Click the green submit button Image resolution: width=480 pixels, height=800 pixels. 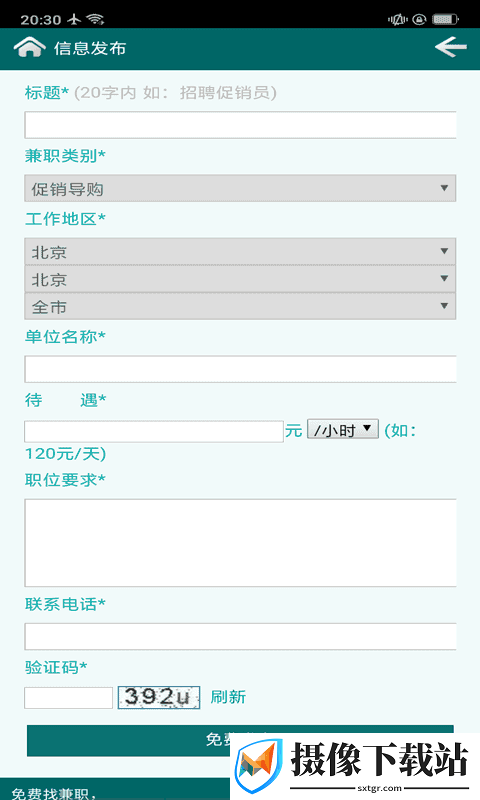coord(240,740)
